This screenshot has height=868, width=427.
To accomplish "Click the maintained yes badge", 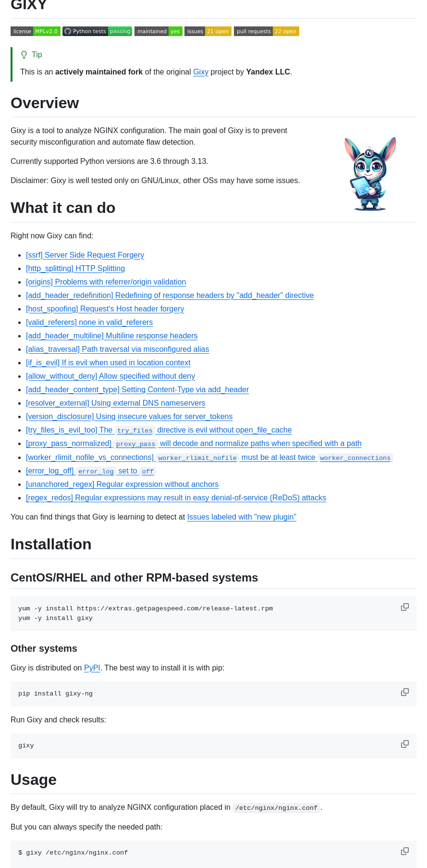I will pyautogui.click(x=159, y=31).
